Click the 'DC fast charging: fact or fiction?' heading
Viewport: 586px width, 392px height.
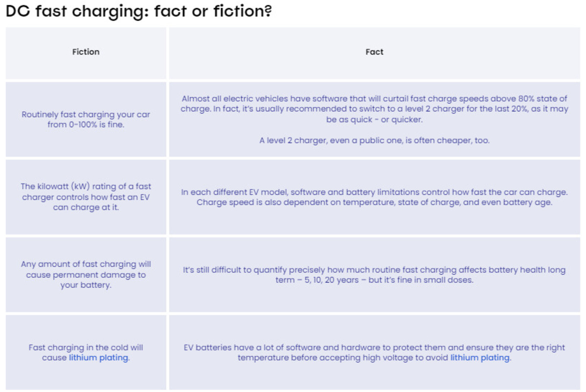coord(139,11)
